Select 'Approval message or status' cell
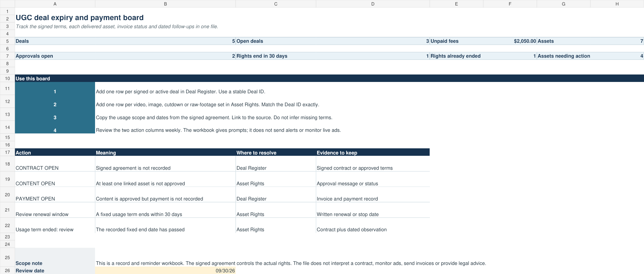Image resolution: width=644 pixels, height=274 pixels. pos(373,179)
